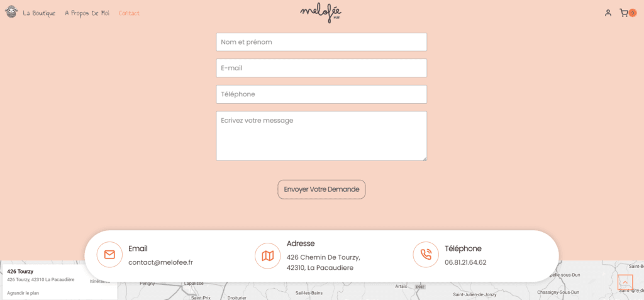Viewport: 644px width, 300px height.
Task: Click the scroll-to-top arrow button
Action: (625, 282)
